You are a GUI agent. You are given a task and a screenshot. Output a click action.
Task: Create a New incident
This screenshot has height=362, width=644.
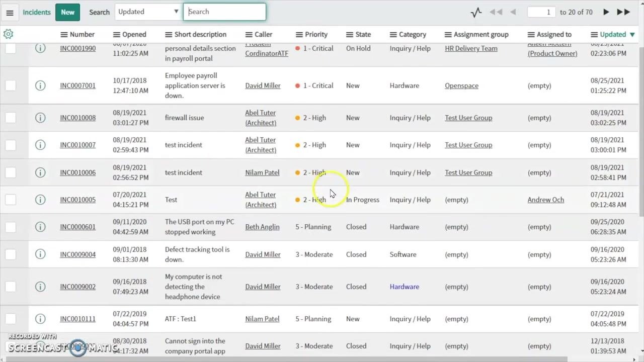68,12
